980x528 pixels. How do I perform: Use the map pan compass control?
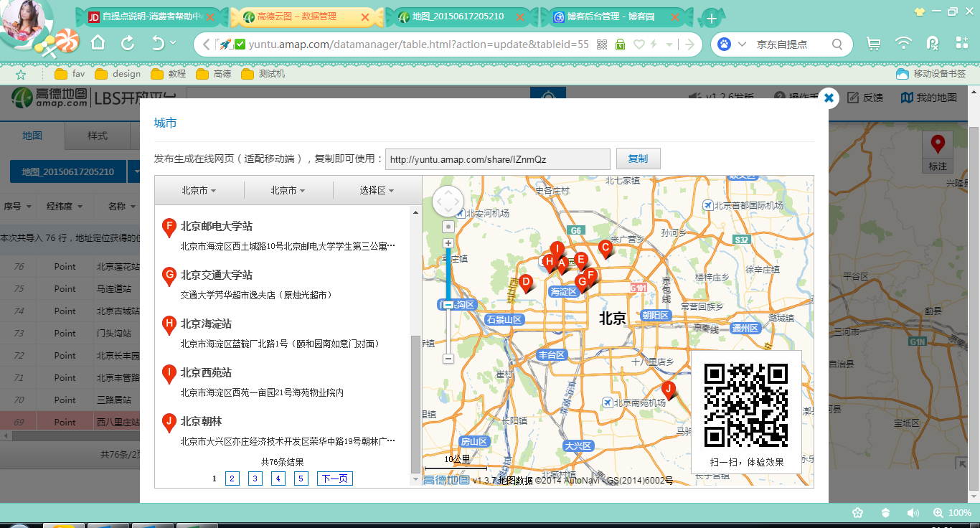[x=448, y=202]
